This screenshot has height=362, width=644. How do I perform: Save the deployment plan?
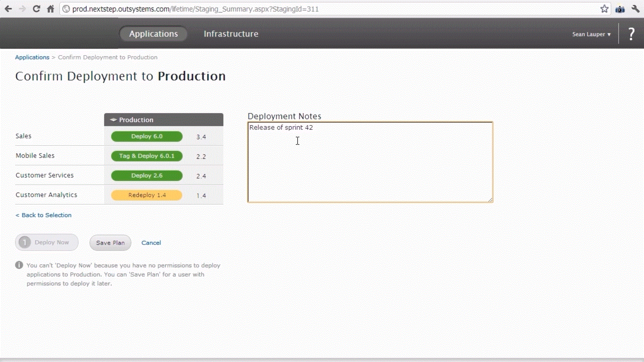tap(110, 243)
